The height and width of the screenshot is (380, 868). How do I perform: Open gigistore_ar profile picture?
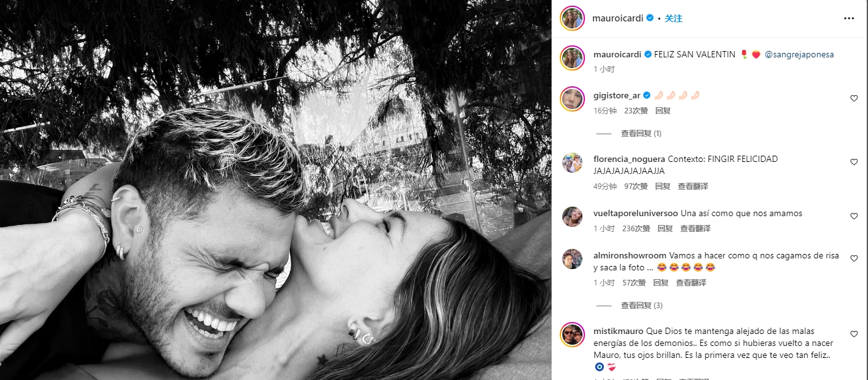point(572,98)
